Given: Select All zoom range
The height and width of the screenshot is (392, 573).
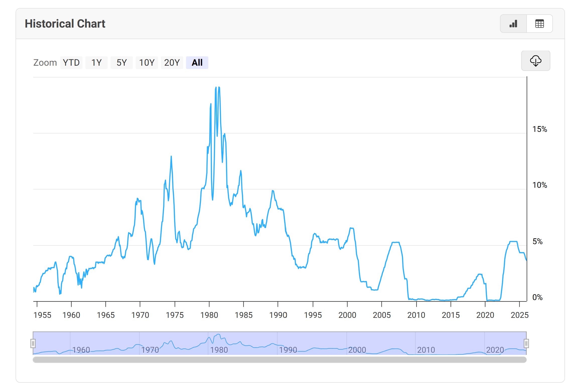Looking at the screenshot, I should click(x=197, y=63).
